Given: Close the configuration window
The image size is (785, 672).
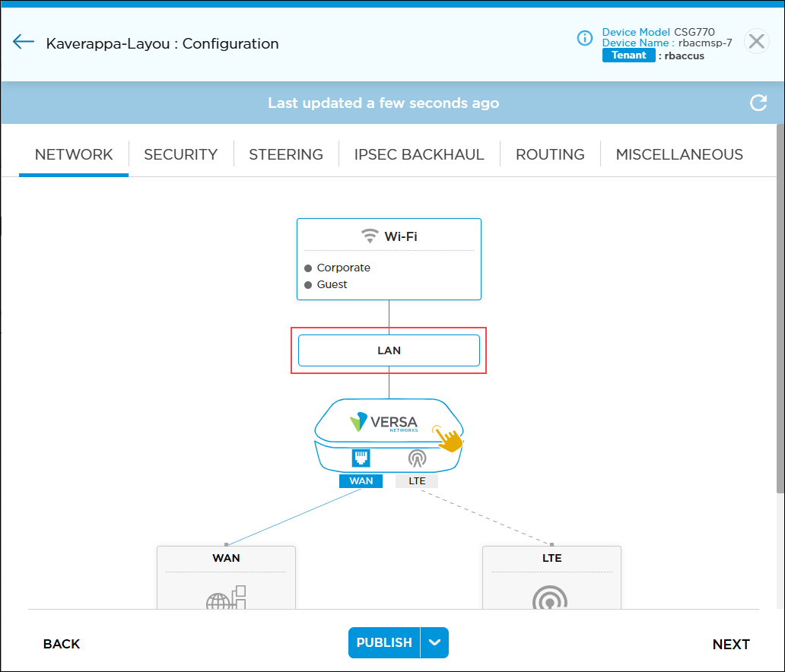Looking at the screenshot, I should point(756,41).
